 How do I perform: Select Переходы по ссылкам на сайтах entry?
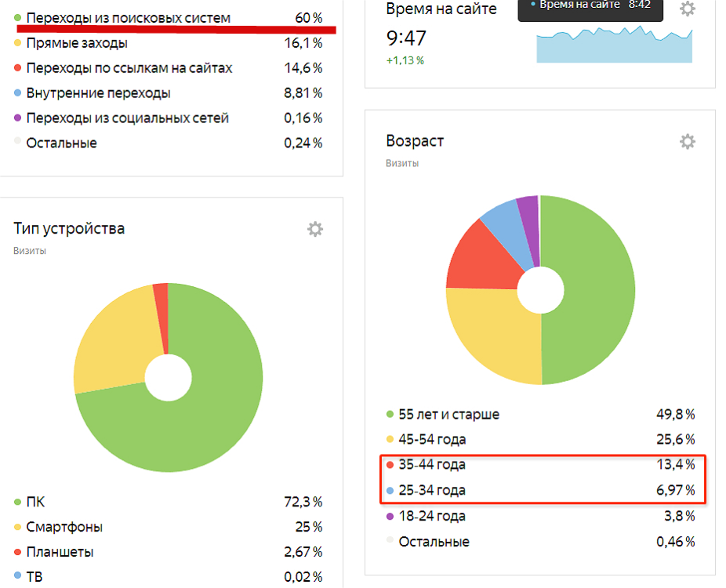pyautogui.click(x=129, y=68)
